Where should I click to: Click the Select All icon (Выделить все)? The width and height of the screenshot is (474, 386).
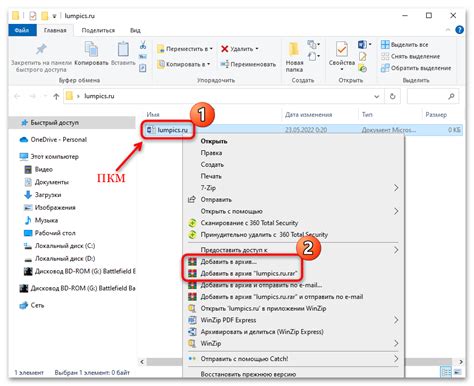point(385,44)
